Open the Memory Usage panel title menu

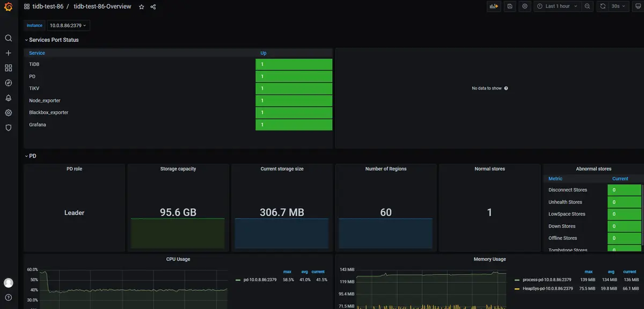pos(489,259)
